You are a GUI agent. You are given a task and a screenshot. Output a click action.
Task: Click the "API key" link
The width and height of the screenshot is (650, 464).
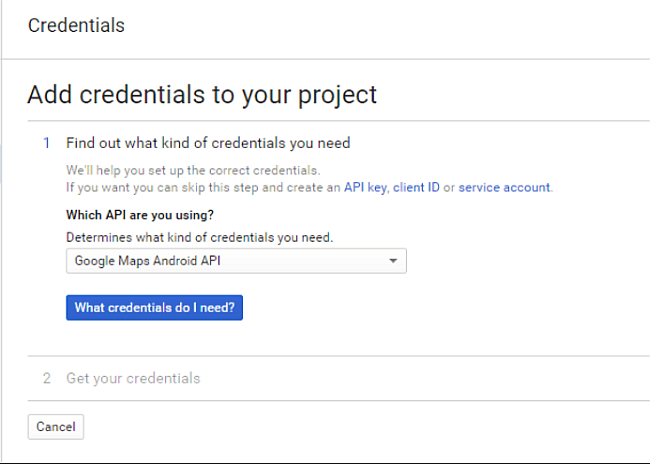coord(366,187)
